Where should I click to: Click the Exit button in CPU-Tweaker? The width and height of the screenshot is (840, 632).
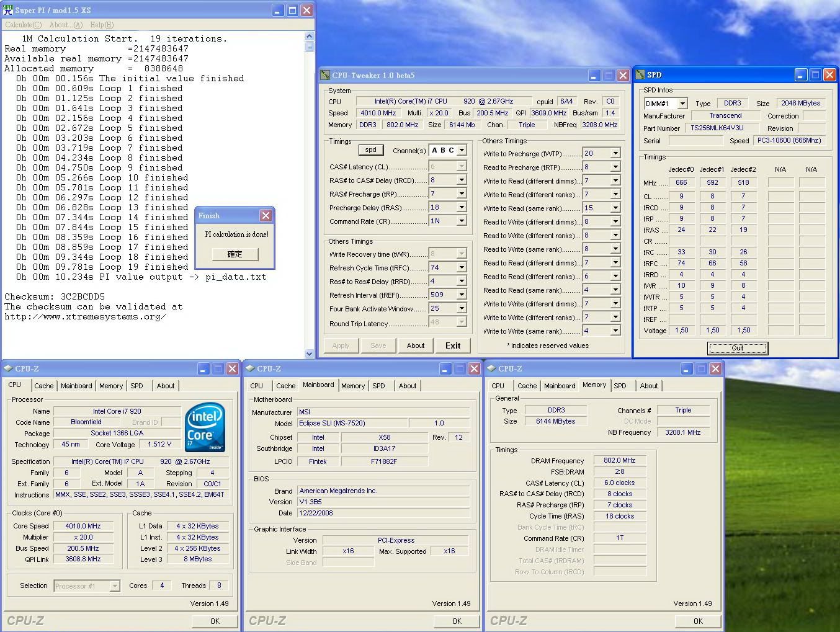pos(453,345)
